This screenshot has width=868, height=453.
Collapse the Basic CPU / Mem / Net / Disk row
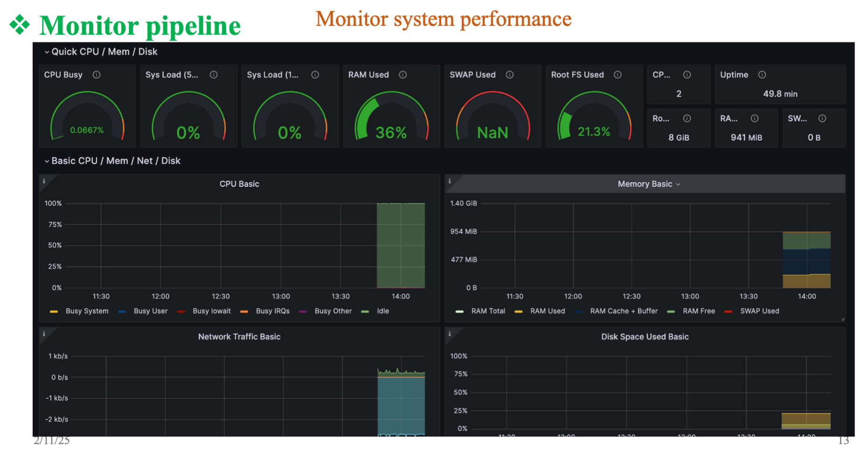(x=47, y=161)
